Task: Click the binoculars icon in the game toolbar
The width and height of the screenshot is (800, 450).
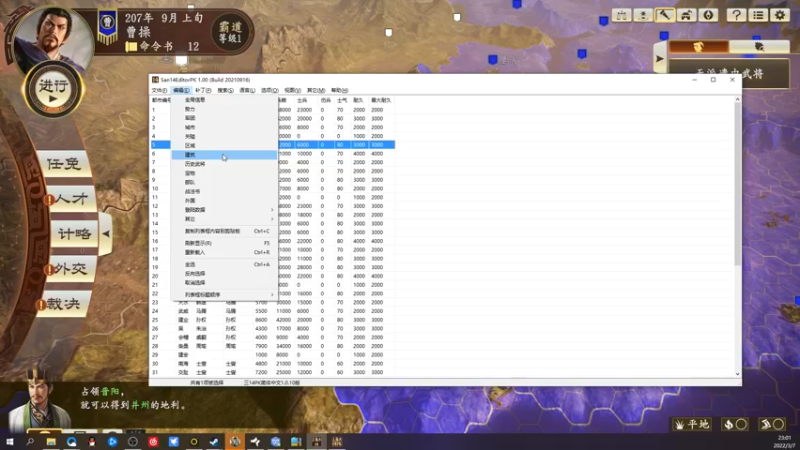Action: (x=621, y=15)
